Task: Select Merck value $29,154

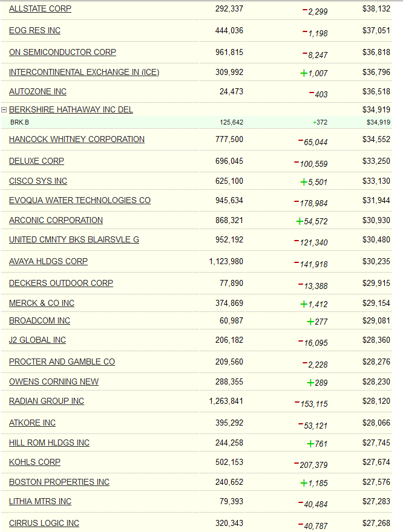Action: [376, 303]
